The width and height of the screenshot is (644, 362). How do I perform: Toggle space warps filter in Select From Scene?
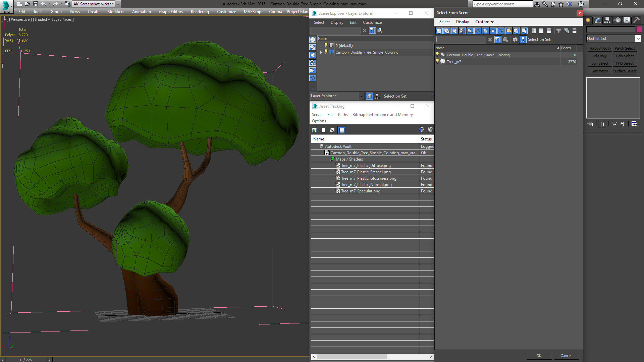coord(478,31)
